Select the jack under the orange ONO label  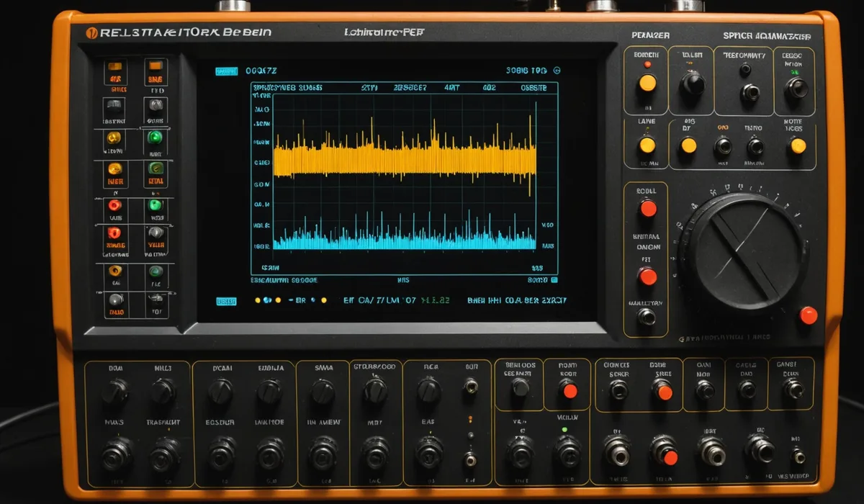pyautogui.click(x=723, y=147)
